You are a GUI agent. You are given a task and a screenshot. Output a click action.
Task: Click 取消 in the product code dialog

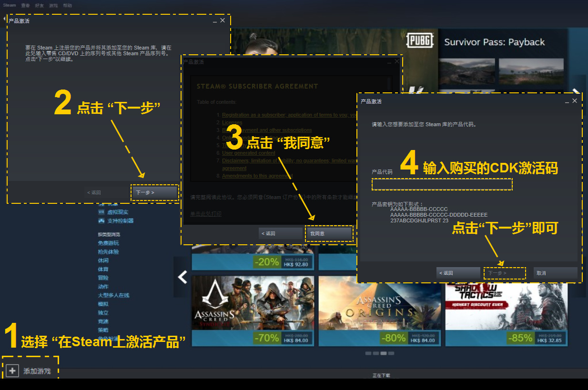point(556,273)
